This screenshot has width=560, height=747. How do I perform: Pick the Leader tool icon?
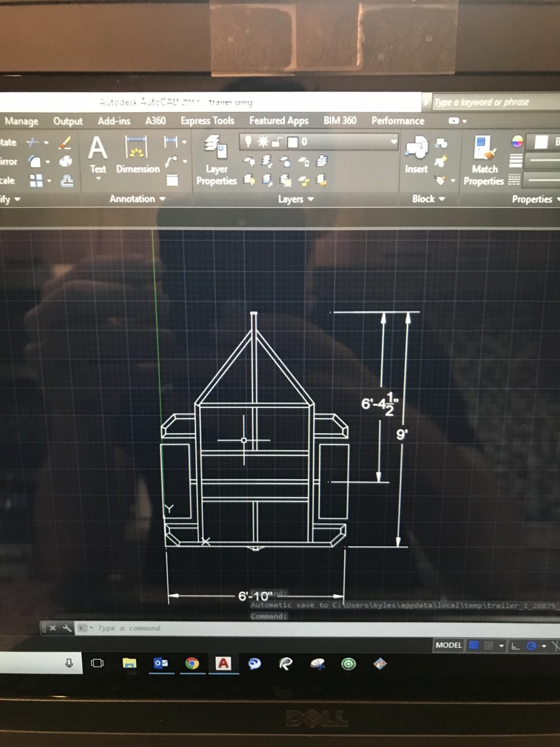click(x=171, y=162)
